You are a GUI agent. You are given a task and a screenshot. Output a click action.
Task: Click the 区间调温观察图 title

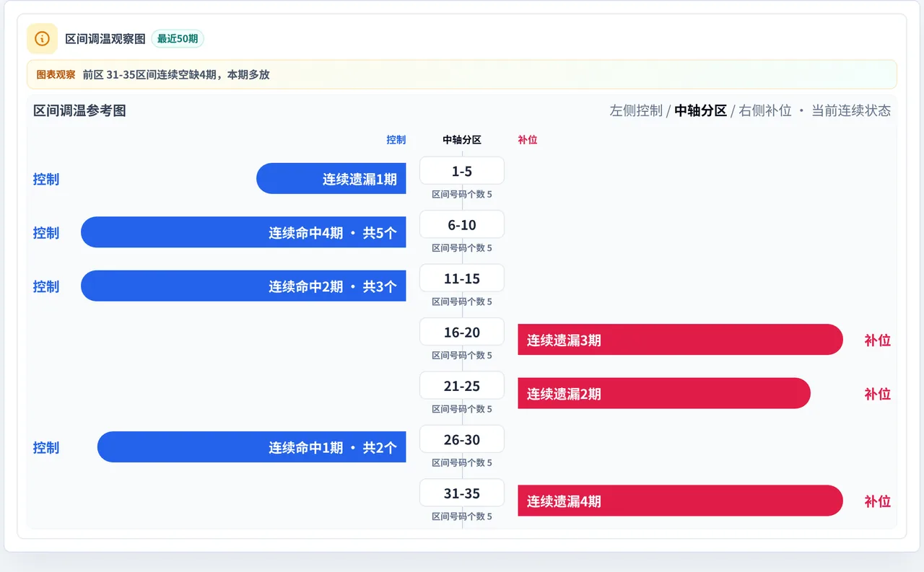(105, 39)
